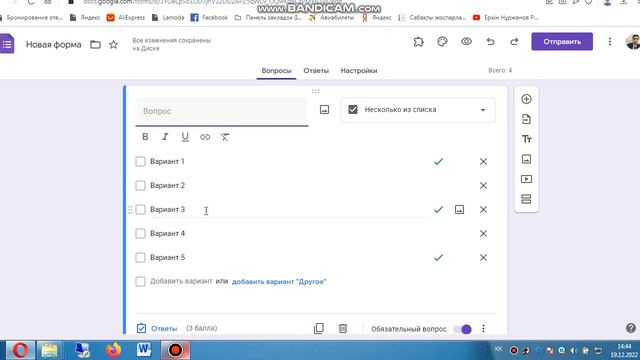The height and width of the screenshot is (360, 640).
Task: Check the Вариант 1 checkbox
Action: coord(140,162)
